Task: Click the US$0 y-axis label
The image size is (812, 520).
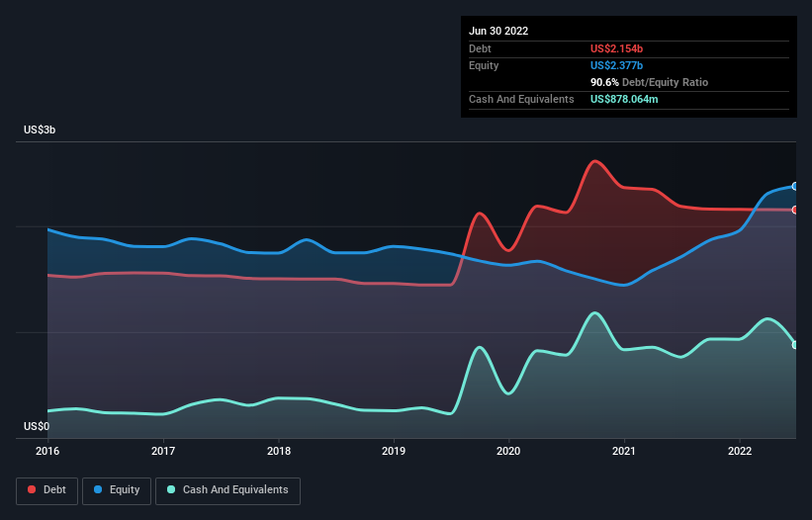Action: tap(37, 426)
